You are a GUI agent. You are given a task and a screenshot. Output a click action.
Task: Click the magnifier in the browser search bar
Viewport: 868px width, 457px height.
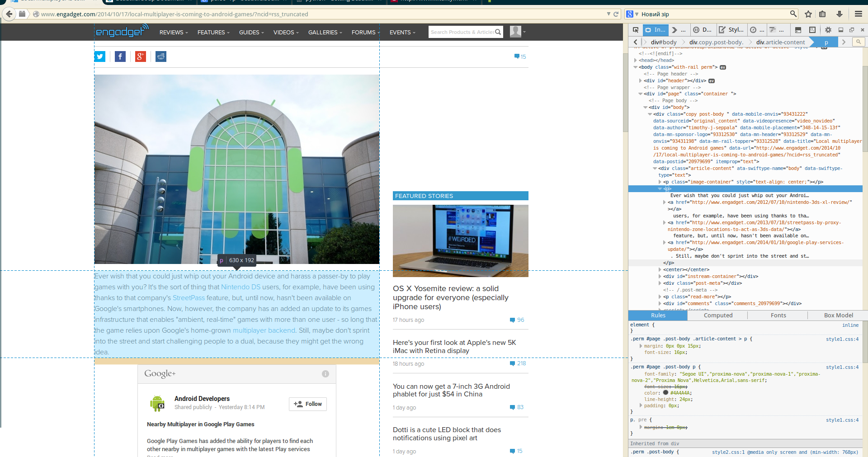793,14
